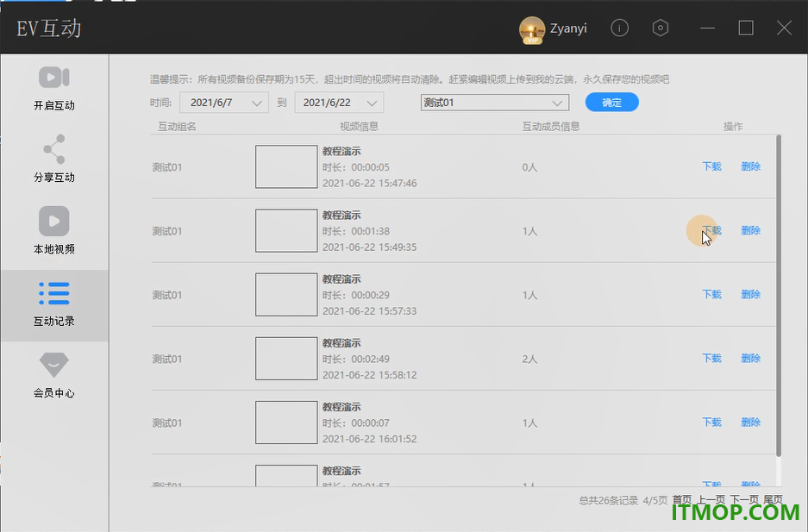Image resolution: width=808 pixels, height=532 pixels.
Task: Download the 00:00:07 duration video
Action: click(x=711, y=422)
